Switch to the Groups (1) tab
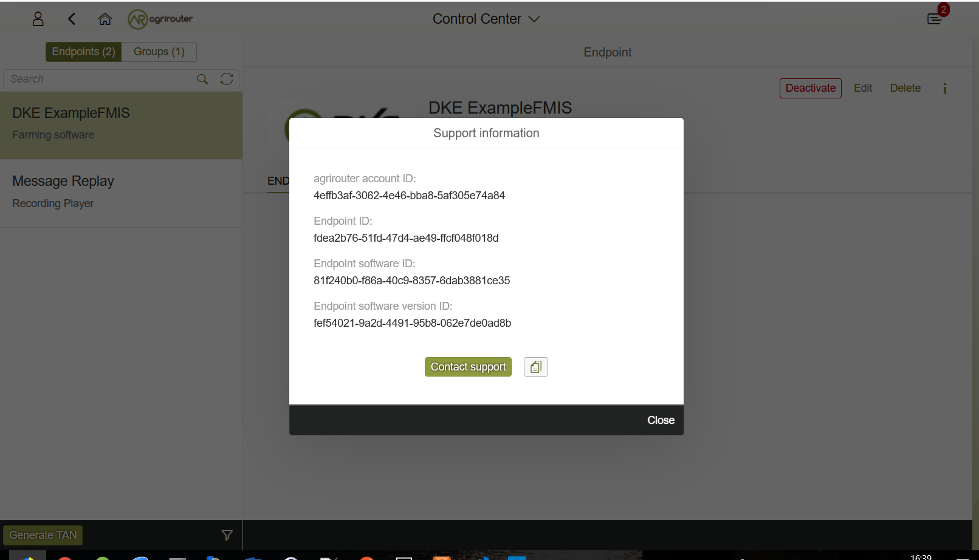 [x=159, y=52]
